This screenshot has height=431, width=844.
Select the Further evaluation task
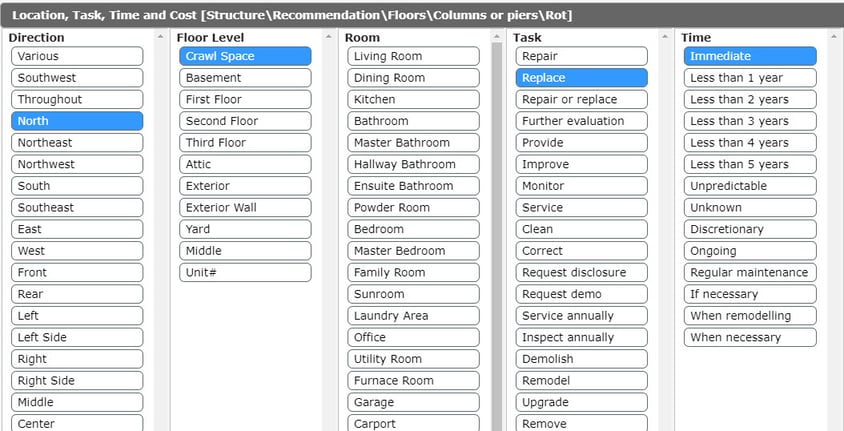pos(581,121)
